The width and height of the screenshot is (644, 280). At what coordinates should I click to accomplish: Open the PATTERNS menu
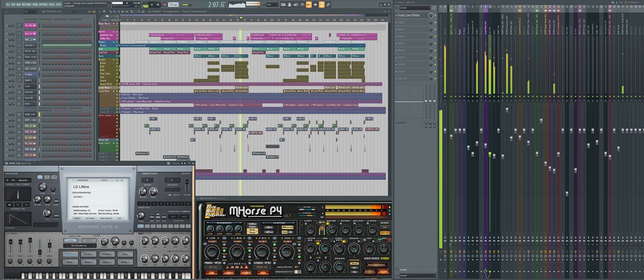tap(27, 5)
